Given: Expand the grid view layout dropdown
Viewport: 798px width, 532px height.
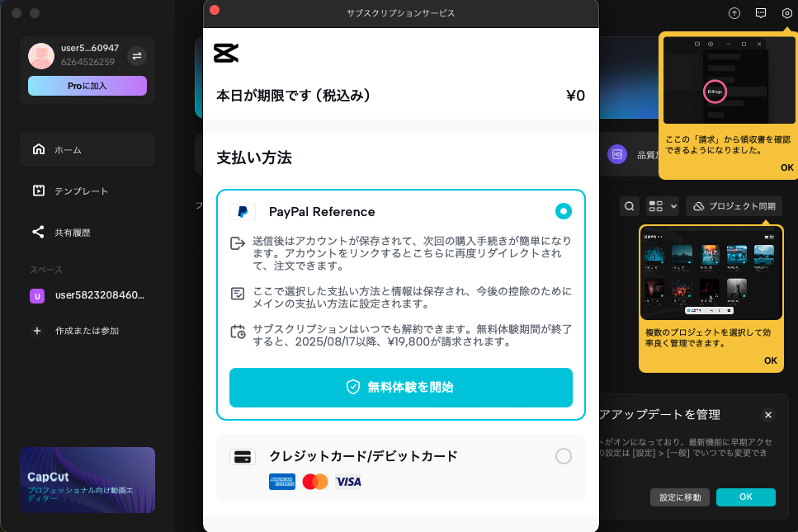Looking at the screenshot, I should (663, 206).
